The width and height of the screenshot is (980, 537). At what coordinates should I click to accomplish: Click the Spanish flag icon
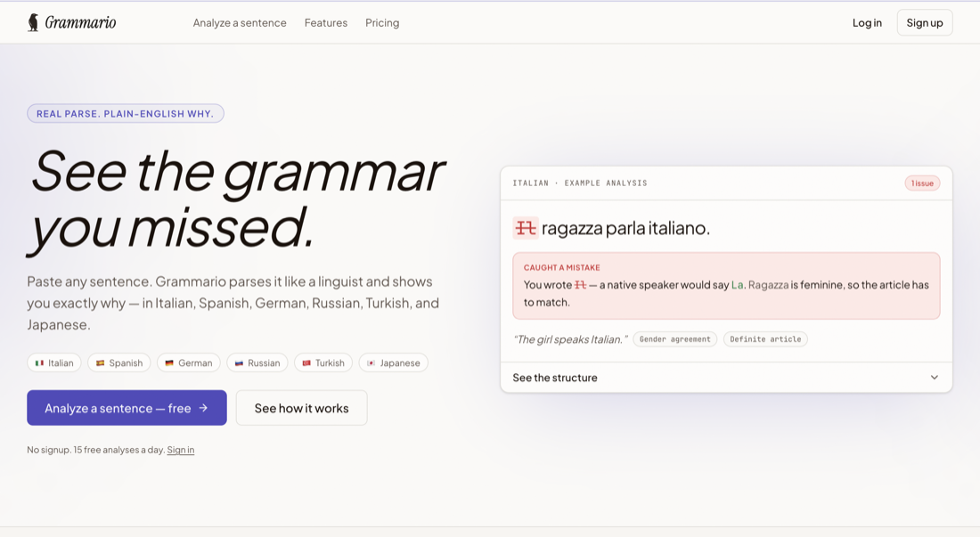(100, 362)
